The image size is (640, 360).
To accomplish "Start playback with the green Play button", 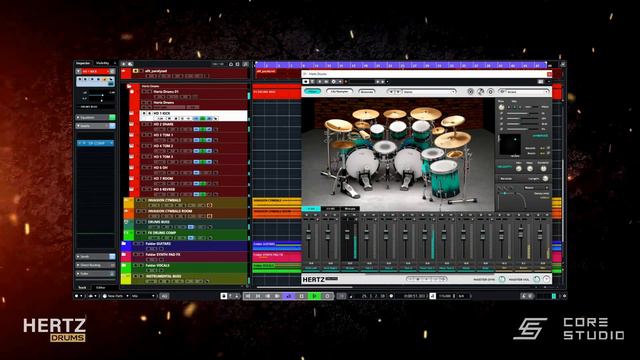I will click(314, 296).
